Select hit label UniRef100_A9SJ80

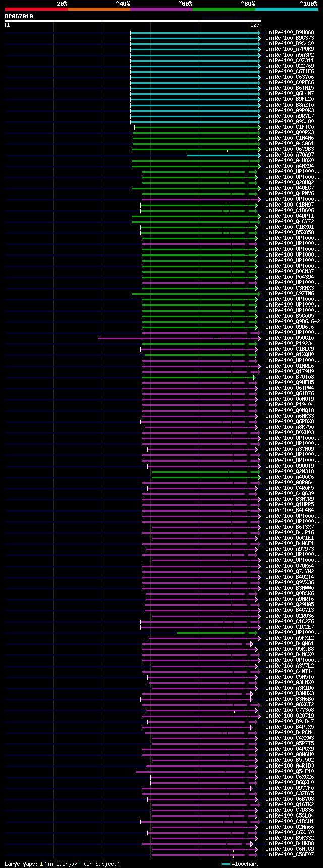(290, 121)
